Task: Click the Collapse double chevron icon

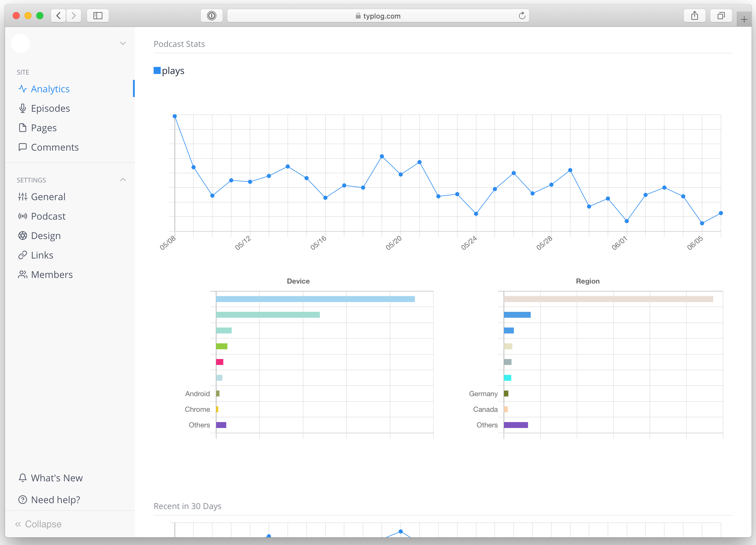Action: 18,524
